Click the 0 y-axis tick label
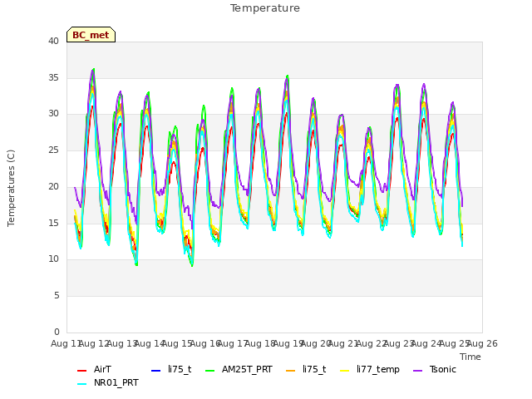 click(x=57, y=332)
